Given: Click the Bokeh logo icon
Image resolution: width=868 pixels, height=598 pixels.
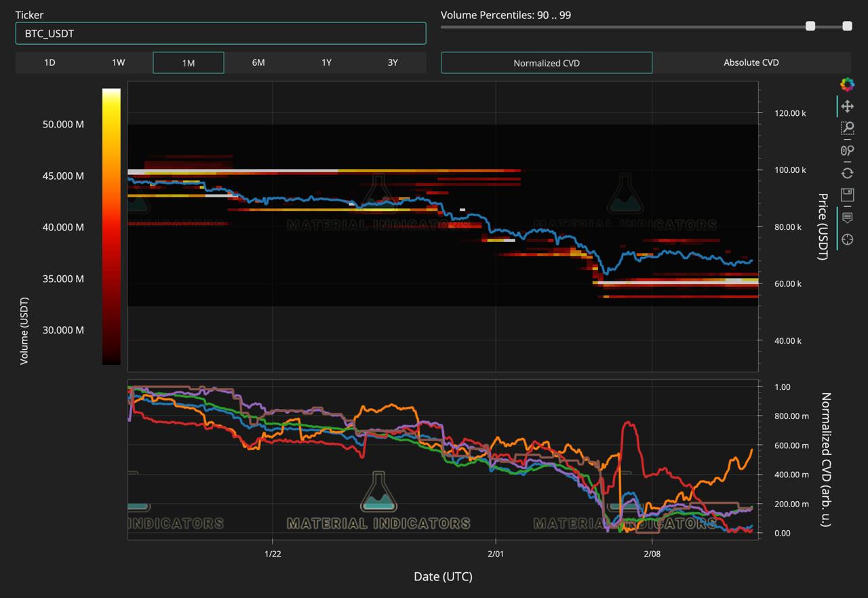Looking at the screenshot, I should coord(847,84).
